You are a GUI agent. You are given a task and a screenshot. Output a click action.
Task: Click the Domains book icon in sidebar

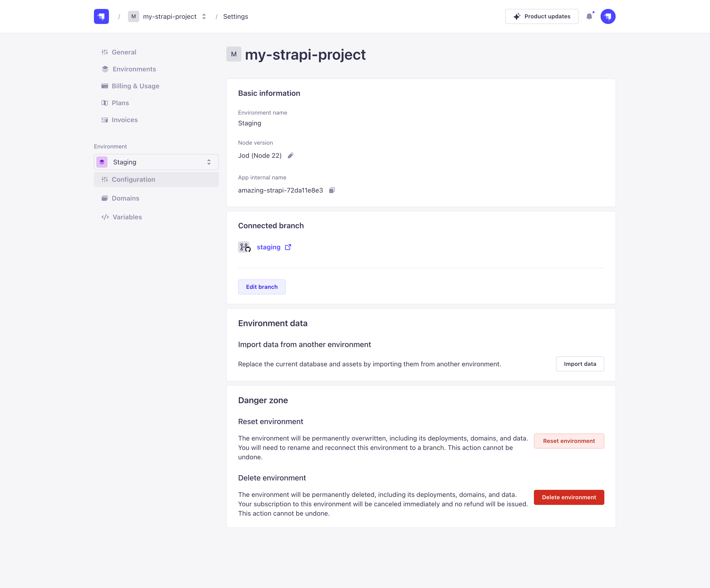pyautogui.click(x=105, y=198)
